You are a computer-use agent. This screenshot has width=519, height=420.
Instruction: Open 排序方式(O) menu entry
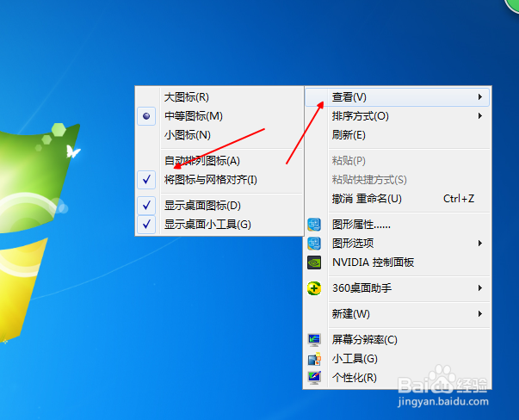[x=397, y=116]
